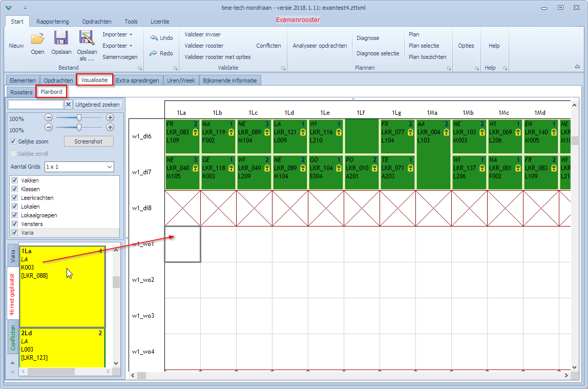Toggle the Vakken checkbox
This screenshot has width=588, height=389.
(15, 180)
